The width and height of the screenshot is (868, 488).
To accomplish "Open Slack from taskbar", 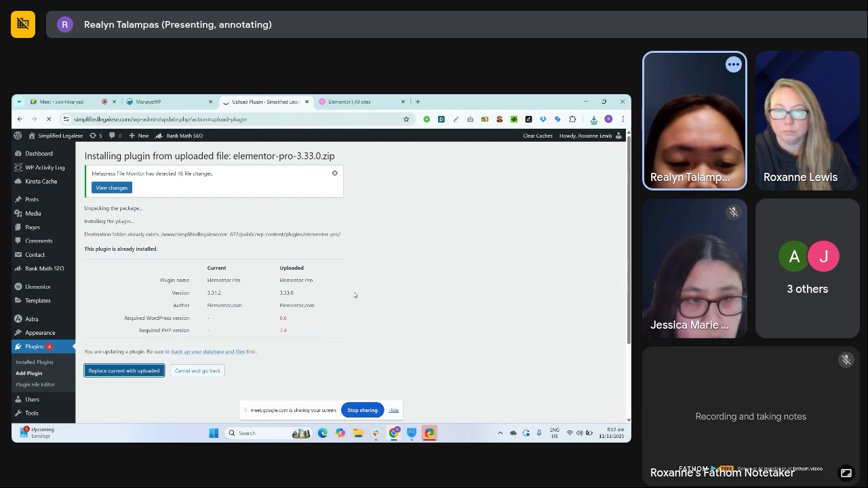I will pyautogui.click(x=376, y=433).
